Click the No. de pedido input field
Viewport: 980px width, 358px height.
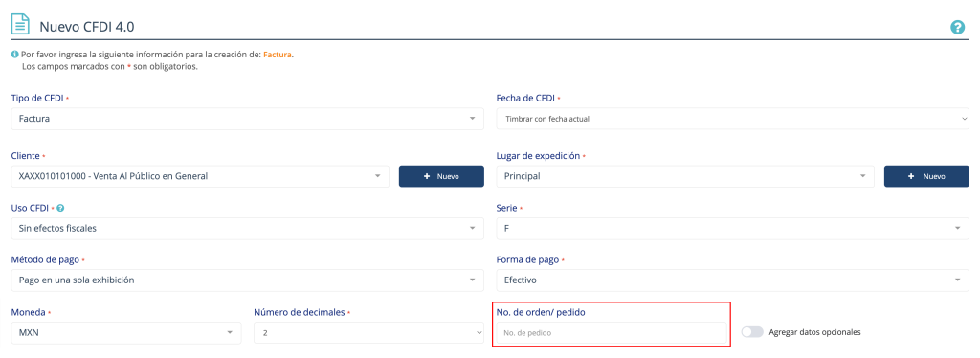pyautogui.click(x=612, y=333)
